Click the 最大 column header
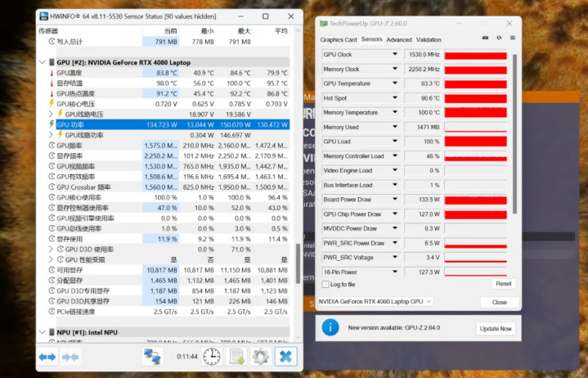588x378 pixels. [244, 31]
